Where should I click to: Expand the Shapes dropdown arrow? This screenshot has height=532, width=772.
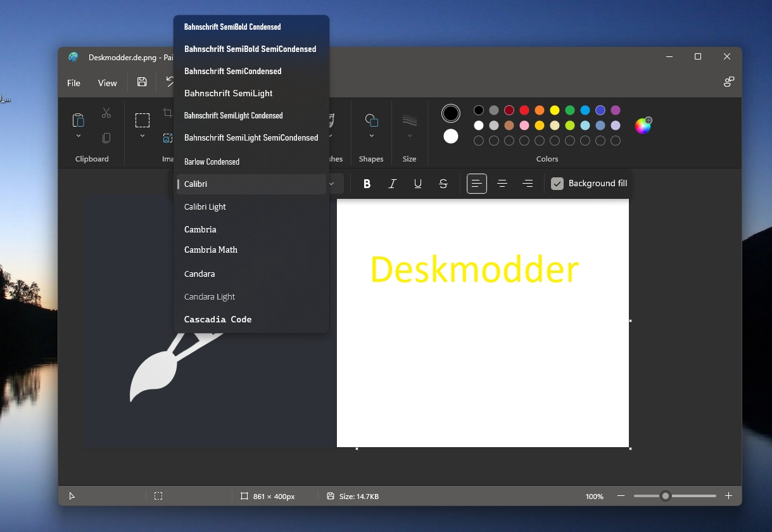pyautogui.click(x=371, y=136)
